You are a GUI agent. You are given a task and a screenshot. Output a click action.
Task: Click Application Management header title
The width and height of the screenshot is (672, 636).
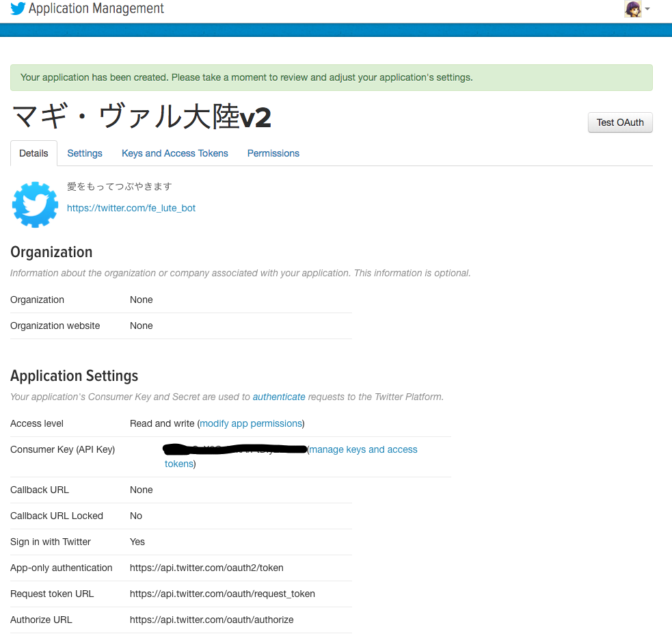(x=96, y=9)
